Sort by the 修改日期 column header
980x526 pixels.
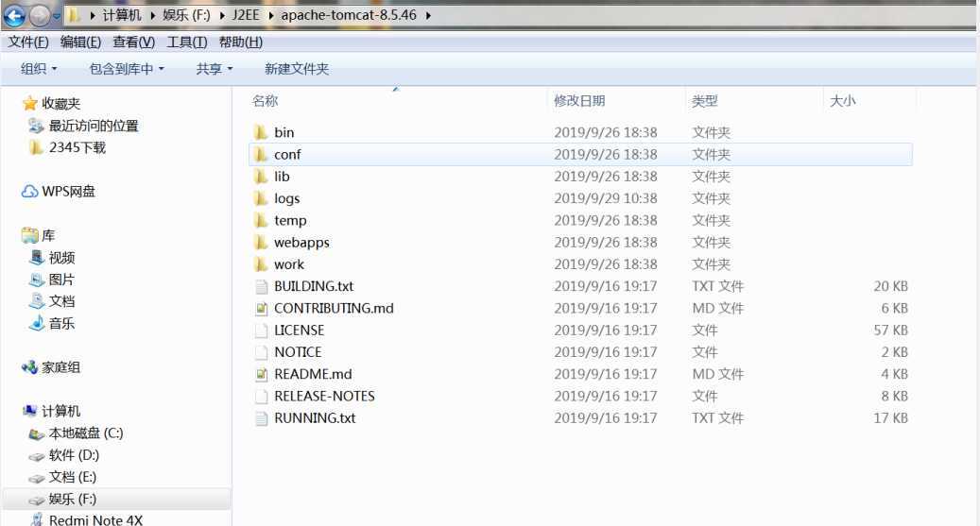617,101
